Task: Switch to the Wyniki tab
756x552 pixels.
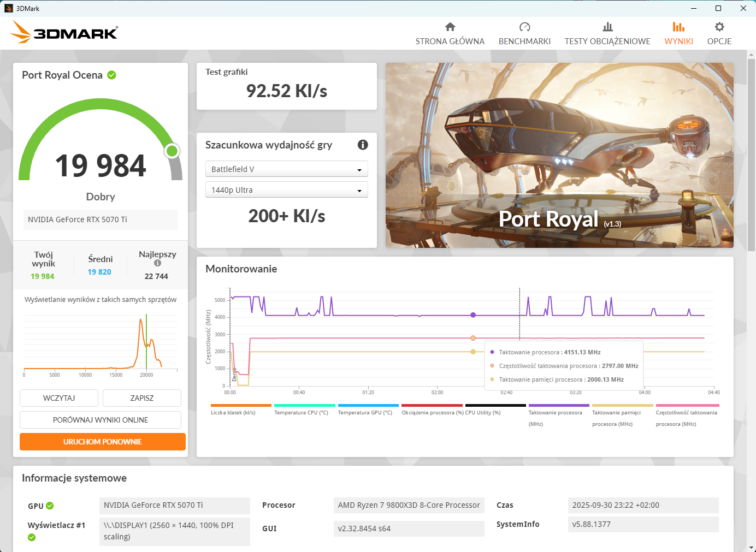Action: (678, 33)
